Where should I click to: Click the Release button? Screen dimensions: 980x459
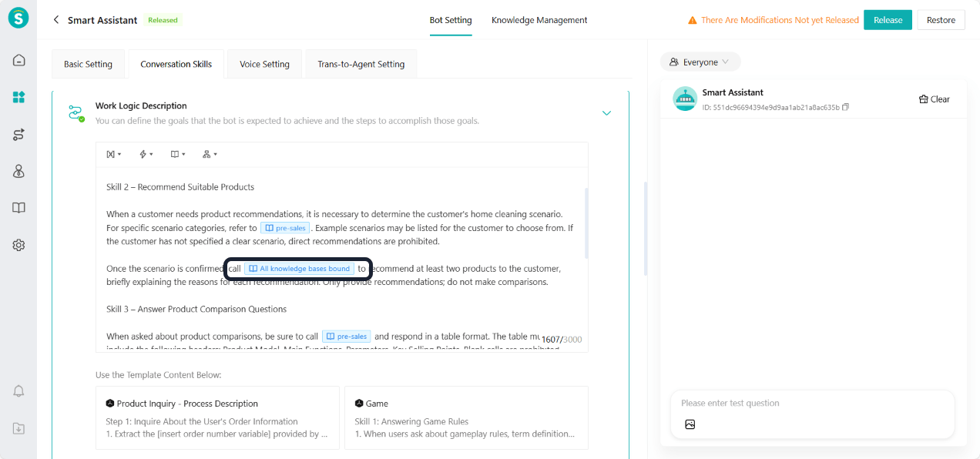888,20
